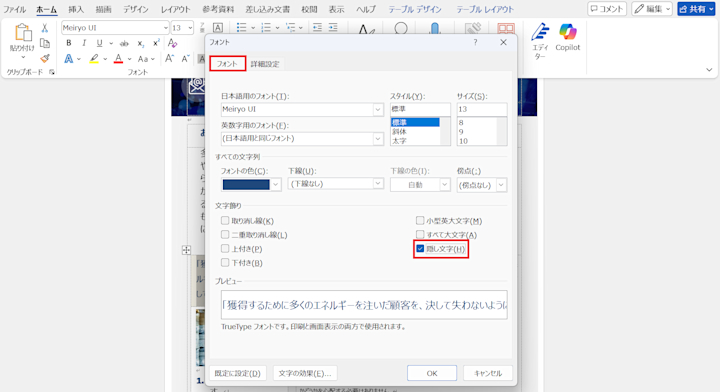Screen dimensions: 720x392
Task: Click the Paste (貼り付け) icon
Action: 22,33
